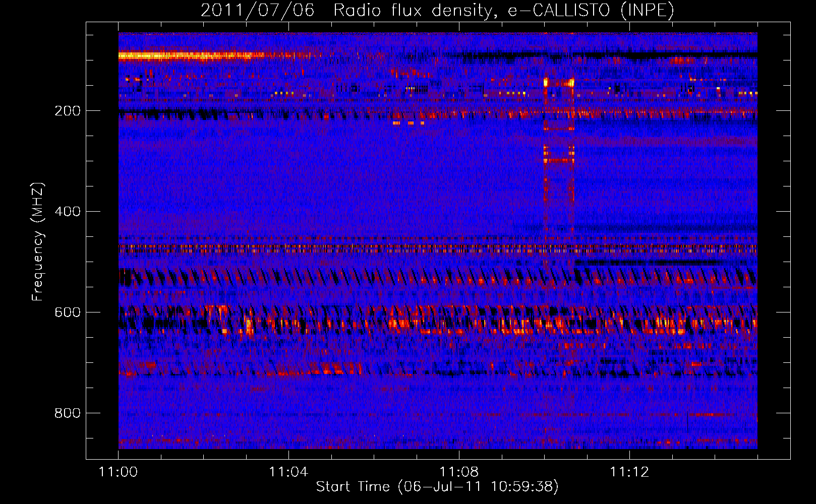Click the 11:12 time tick label
This screenshot has width=816, height=504.
(x=629, y=472)
